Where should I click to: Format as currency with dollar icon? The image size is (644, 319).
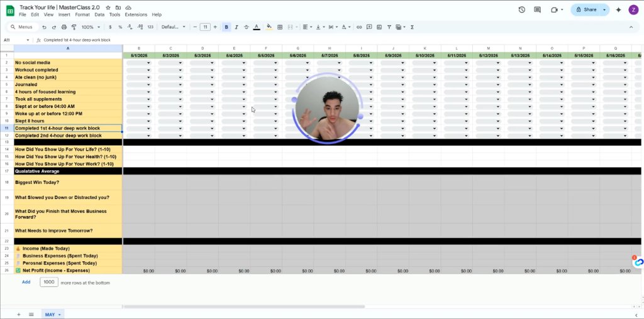pyautogui.click(x=110, y=27)
